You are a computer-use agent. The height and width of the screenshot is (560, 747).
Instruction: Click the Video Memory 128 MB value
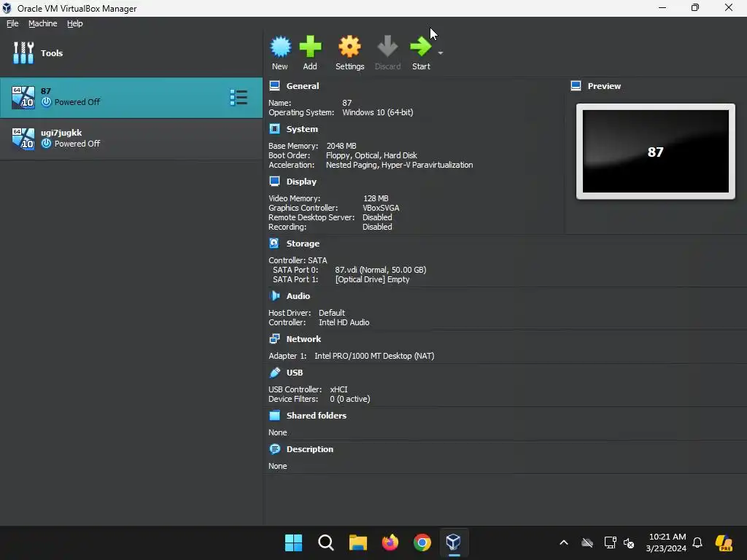click(x=376, y=198)
